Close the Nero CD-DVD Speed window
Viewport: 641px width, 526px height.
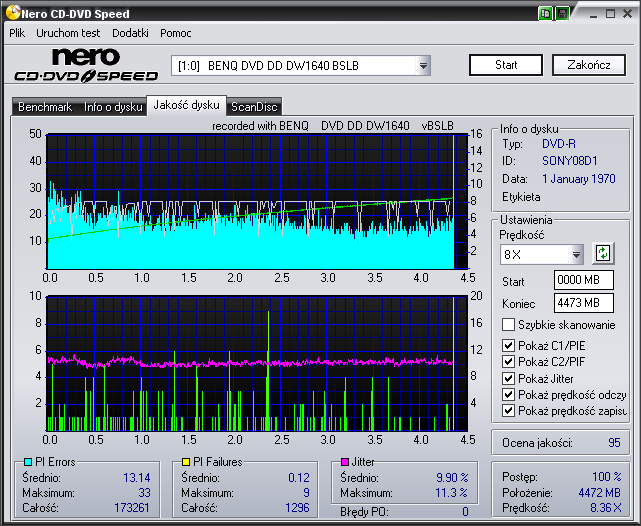628,14
